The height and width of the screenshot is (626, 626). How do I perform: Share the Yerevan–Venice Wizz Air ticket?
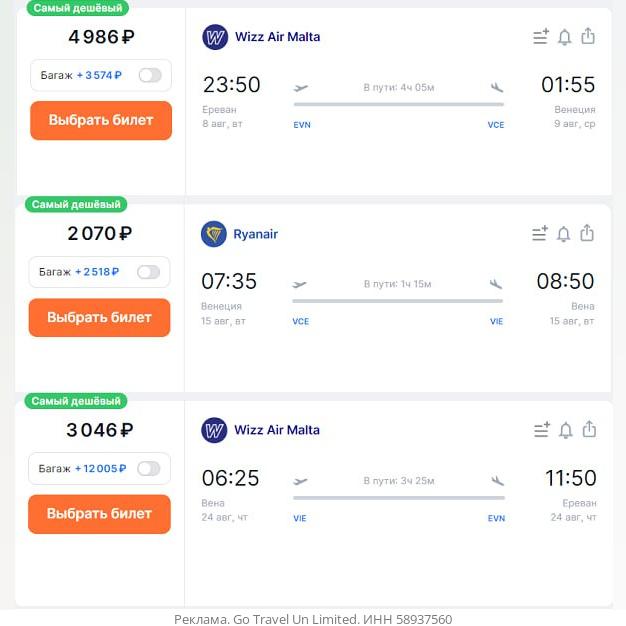pos(588,36)
